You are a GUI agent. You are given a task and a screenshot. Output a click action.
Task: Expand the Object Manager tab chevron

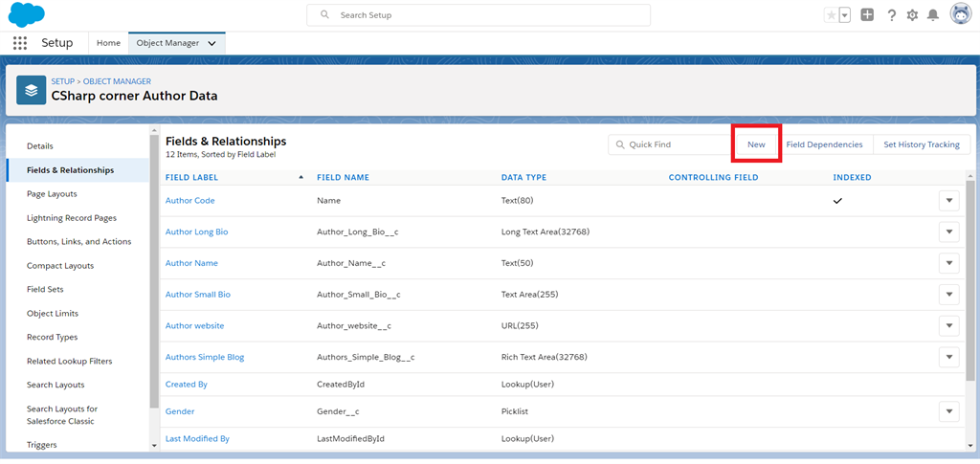click(x=212, y=44)
